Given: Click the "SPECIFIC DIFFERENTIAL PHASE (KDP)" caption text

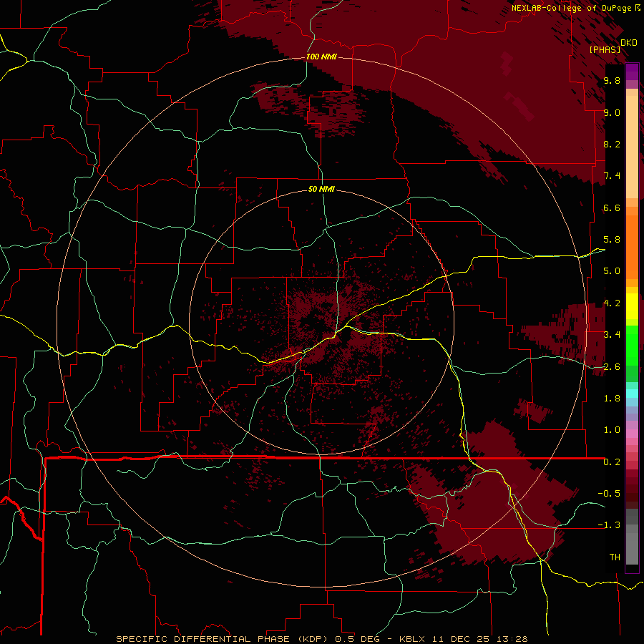Looking at the screenshot, I should tap(222, 639).
